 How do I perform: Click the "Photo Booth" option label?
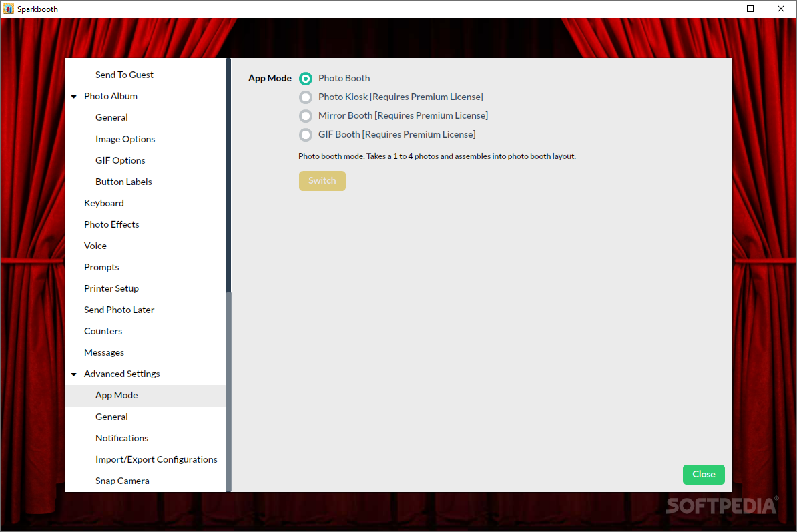point(344,78)
